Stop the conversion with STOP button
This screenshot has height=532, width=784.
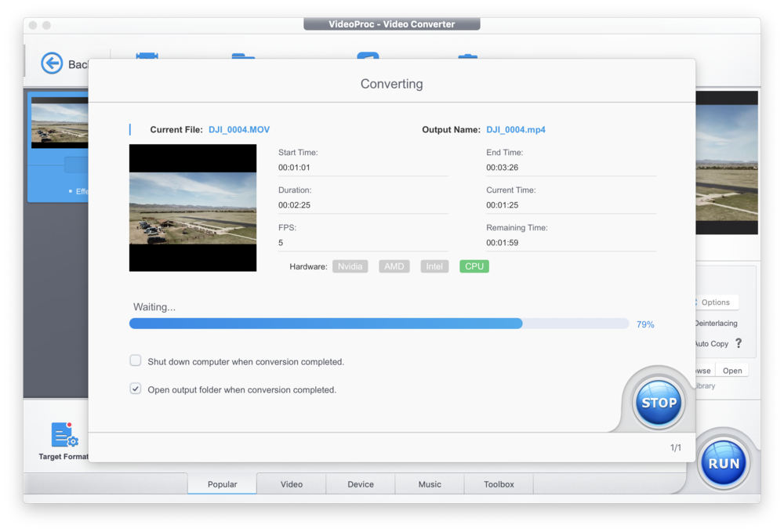[659, 403]
